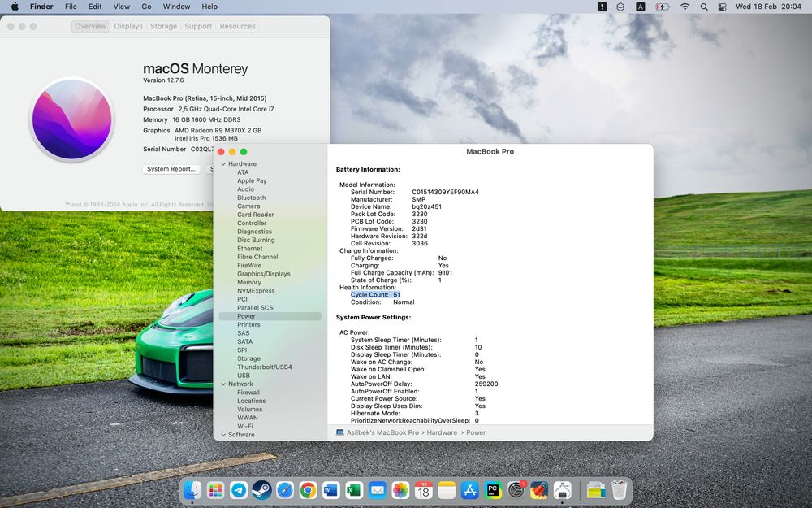Launch Steam from the dock
Viewport: 812px width, 508px height.
tap(261, 490)
